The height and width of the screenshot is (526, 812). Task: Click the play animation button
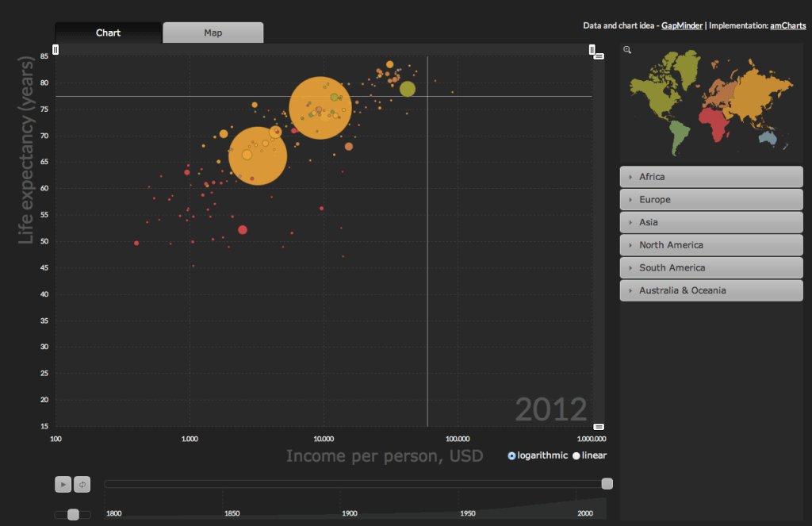pos(63,484)
